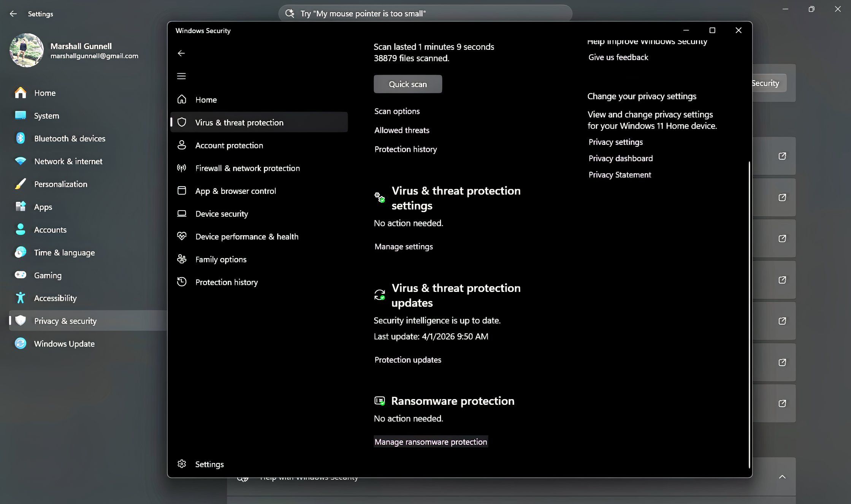This screenshot has width=851, height=504.
Task: Click the marshallgunnell@gmail.com email text
Action: (x=94, y=56)
